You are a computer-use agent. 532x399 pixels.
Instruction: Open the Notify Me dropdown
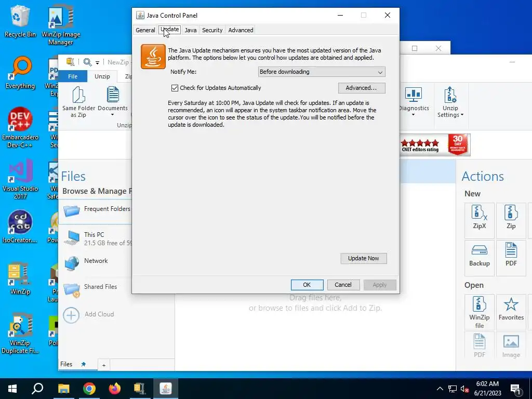pyautogui.click(x=321, y=72)
